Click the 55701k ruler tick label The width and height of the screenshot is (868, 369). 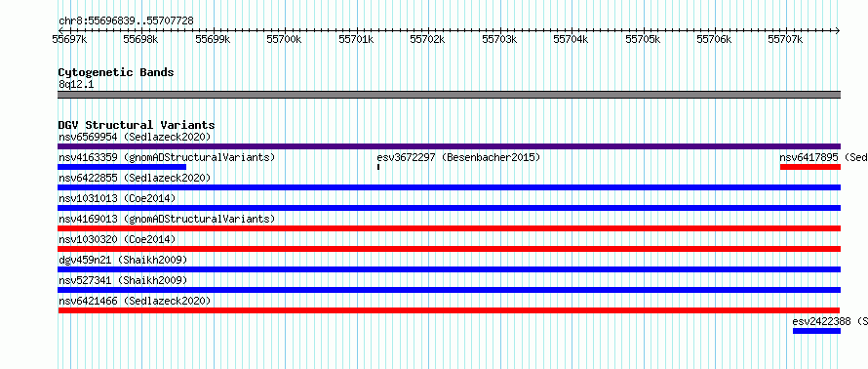pos(356,39)
